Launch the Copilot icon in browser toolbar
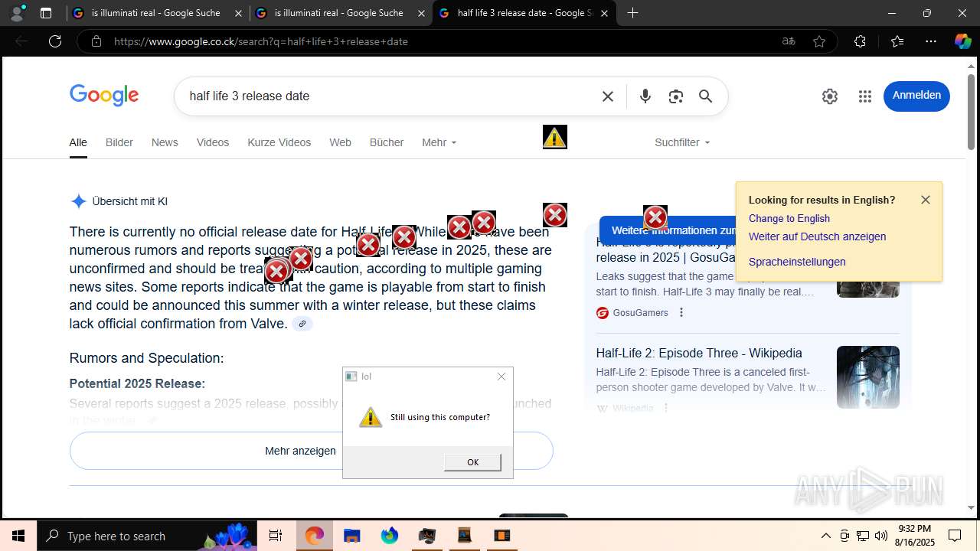This screenshot has height=551, width=980. [962, 41]
